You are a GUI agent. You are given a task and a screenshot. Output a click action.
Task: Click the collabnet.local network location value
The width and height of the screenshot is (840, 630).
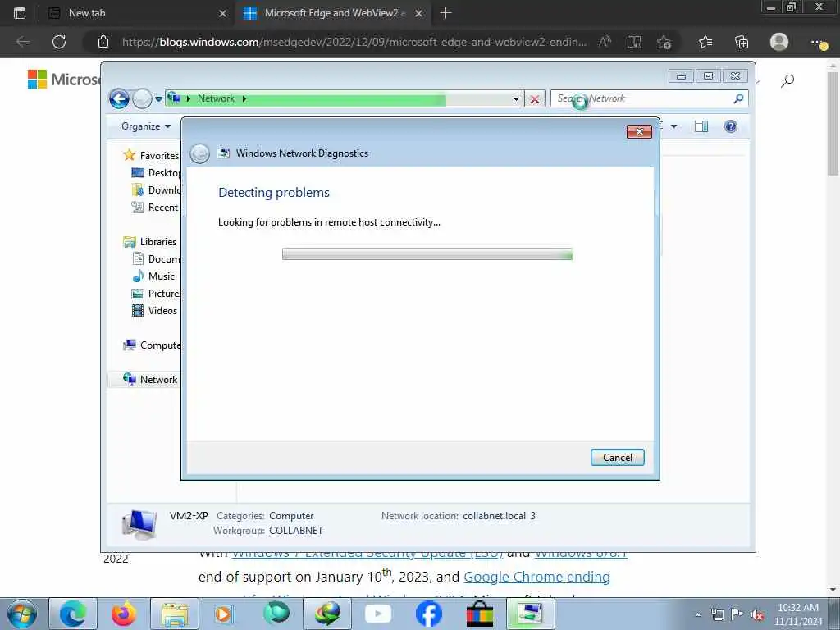499,516
